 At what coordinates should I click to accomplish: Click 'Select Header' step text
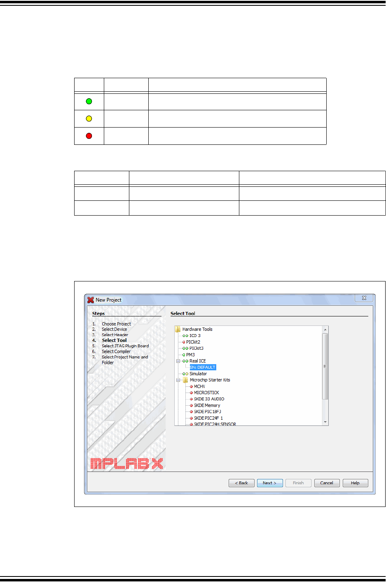(x=115, y=335)
